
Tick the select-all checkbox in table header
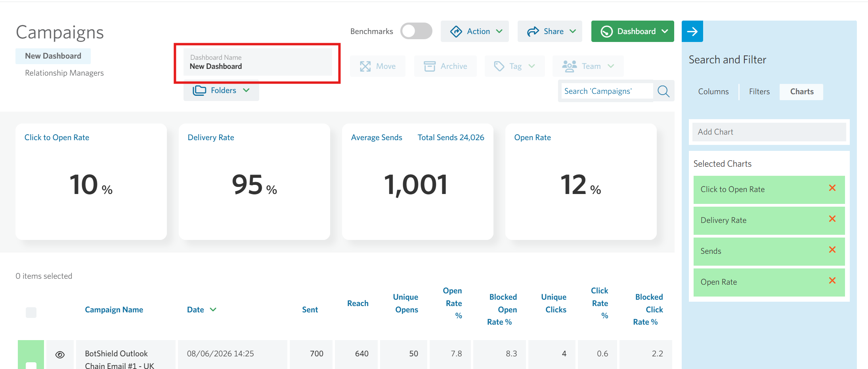(31, 312)
